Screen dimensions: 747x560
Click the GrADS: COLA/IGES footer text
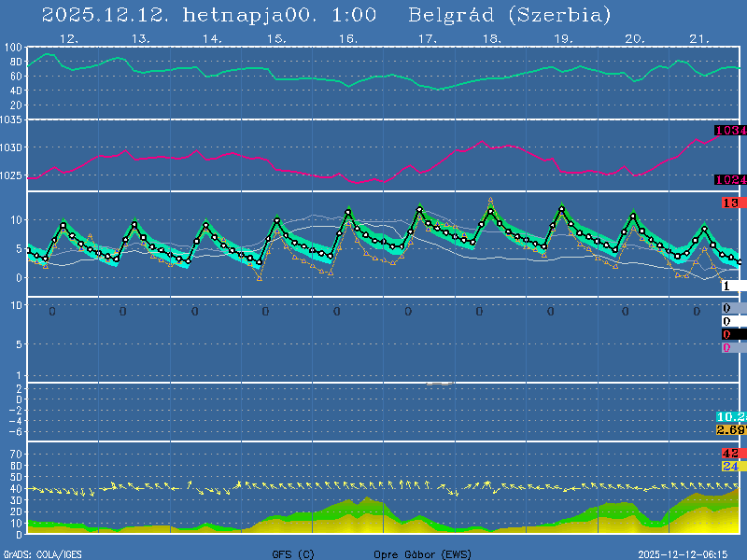coord(42,554)
